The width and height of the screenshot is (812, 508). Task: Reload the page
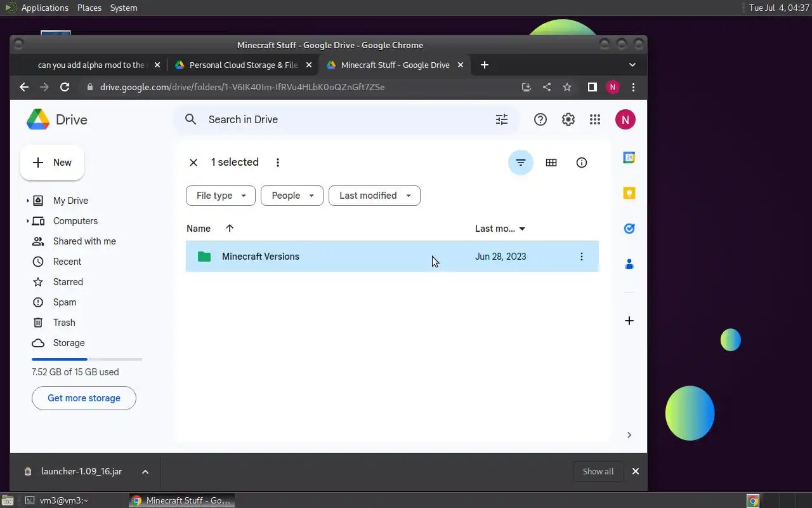click(x=65, y=87)
